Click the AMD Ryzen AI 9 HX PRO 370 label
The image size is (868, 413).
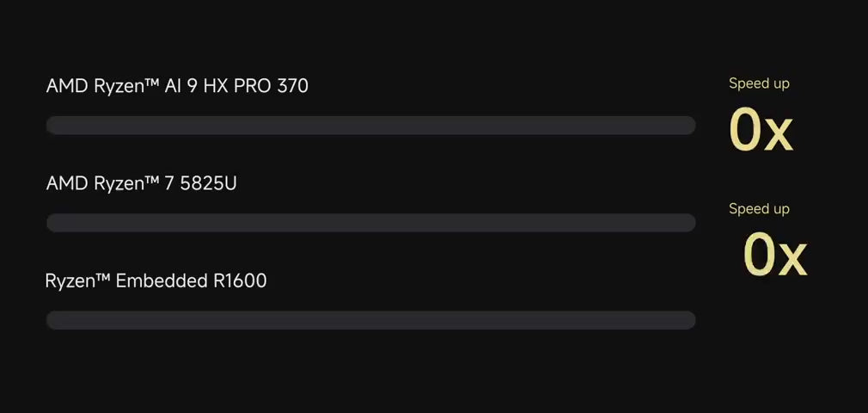tap(177, 86)
